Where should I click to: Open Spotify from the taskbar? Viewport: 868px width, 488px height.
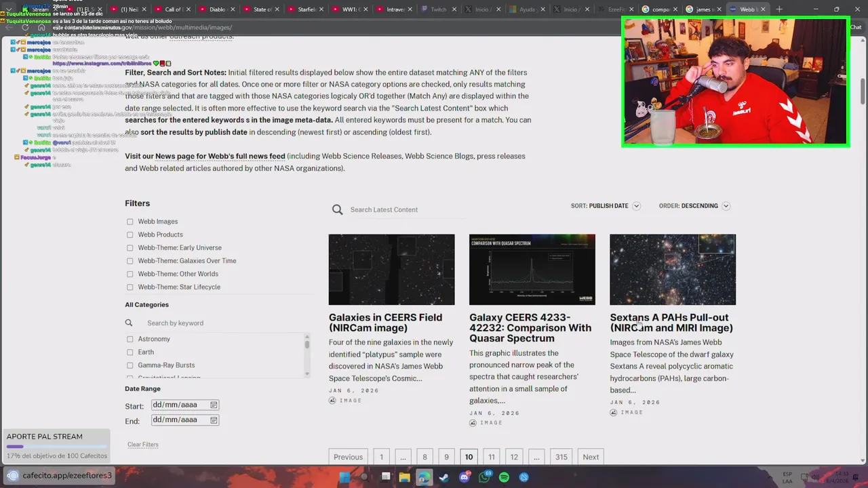pyautogui.click(x=504, y=477)
